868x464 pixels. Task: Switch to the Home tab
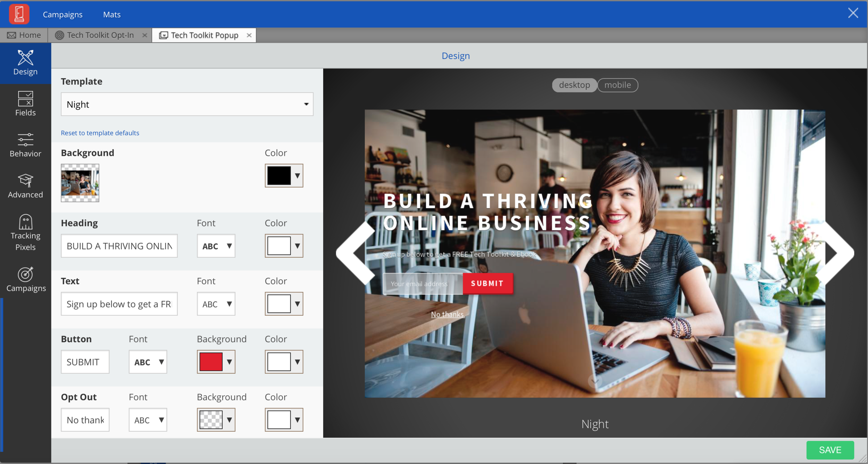click(x=24, y=35)
